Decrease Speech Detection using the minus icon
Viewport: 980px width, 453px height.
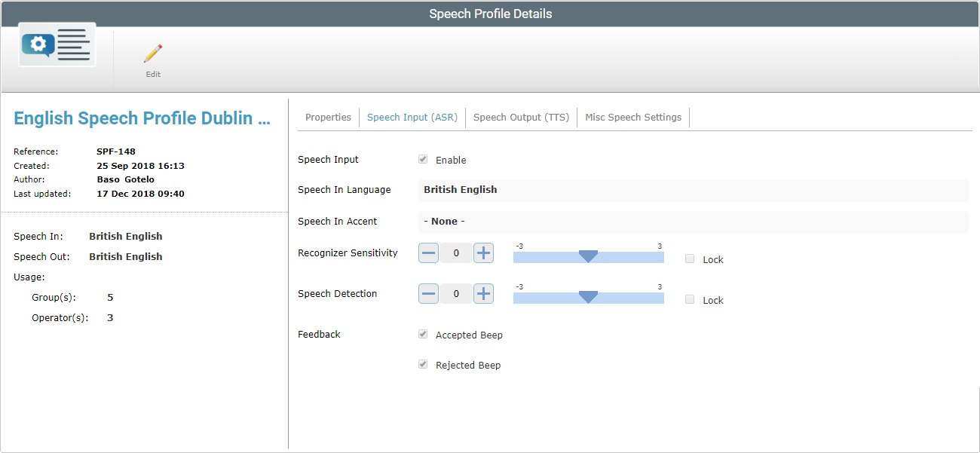428,293
